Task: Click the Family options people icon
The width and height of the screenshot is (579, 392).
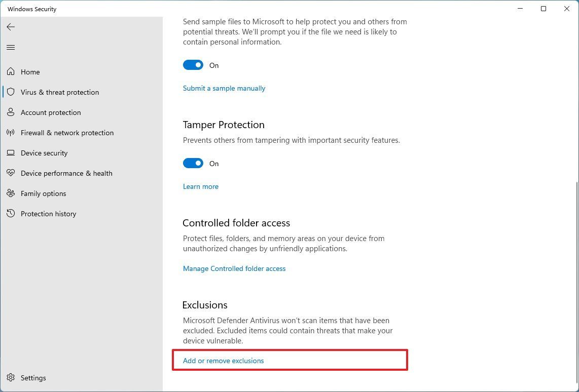Action: 11,193
